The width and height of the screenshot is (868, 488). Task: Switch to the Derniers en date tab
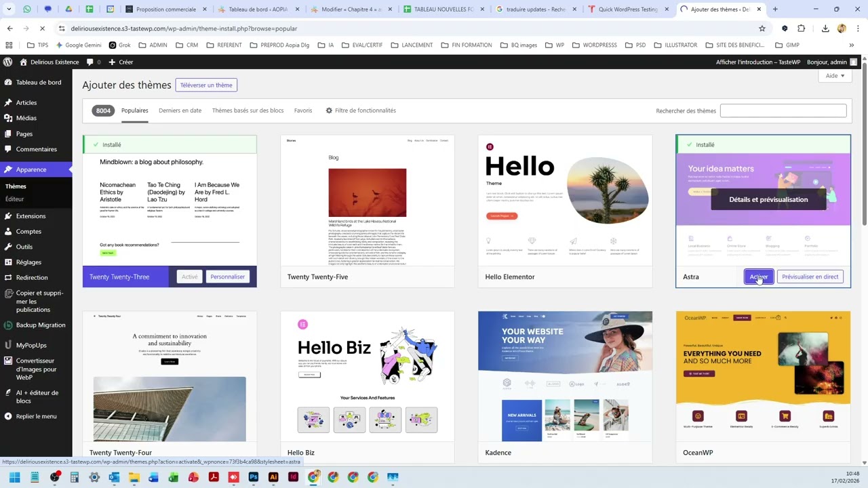coord(180,110)
